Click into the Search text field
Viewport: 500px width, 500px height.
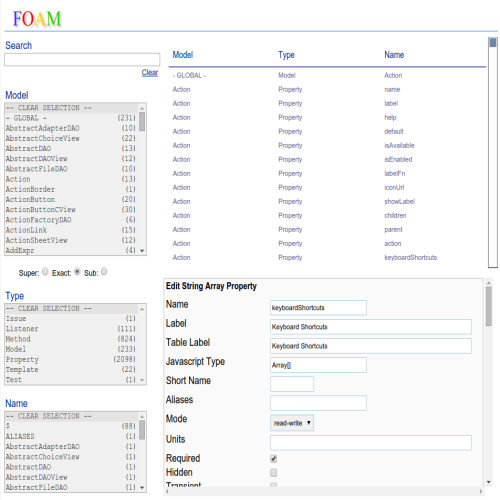point(82,60)
